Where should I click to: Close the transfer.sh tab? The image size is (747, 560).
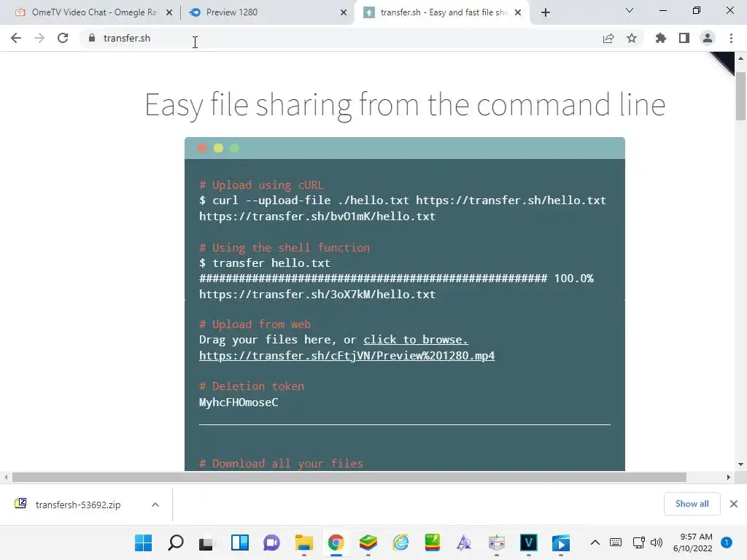(x=518, y=12)
